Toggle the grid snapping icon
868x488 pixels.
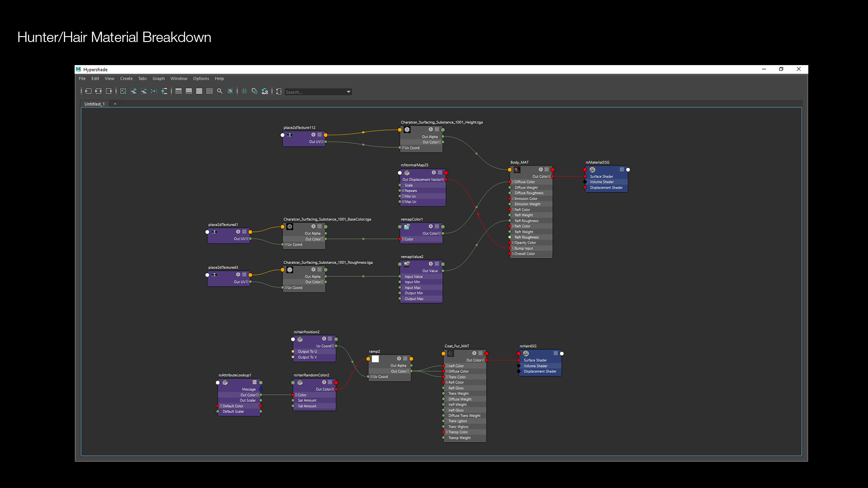click(255, 91)
